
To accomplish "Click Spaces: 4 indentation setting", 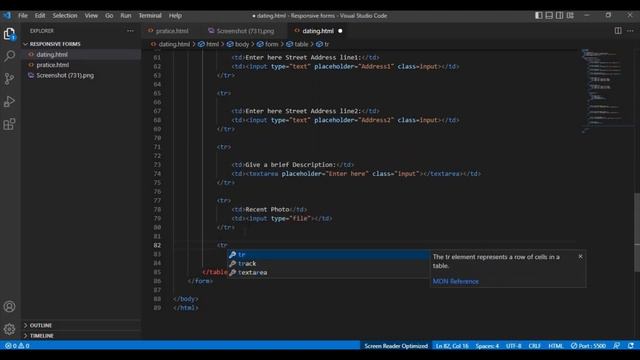I will (487, 346).
